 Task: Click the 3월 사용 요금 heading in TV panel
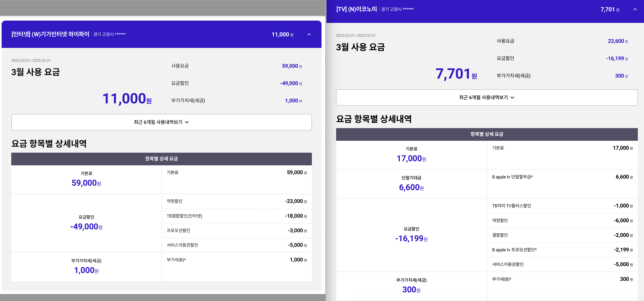(360, 47)
